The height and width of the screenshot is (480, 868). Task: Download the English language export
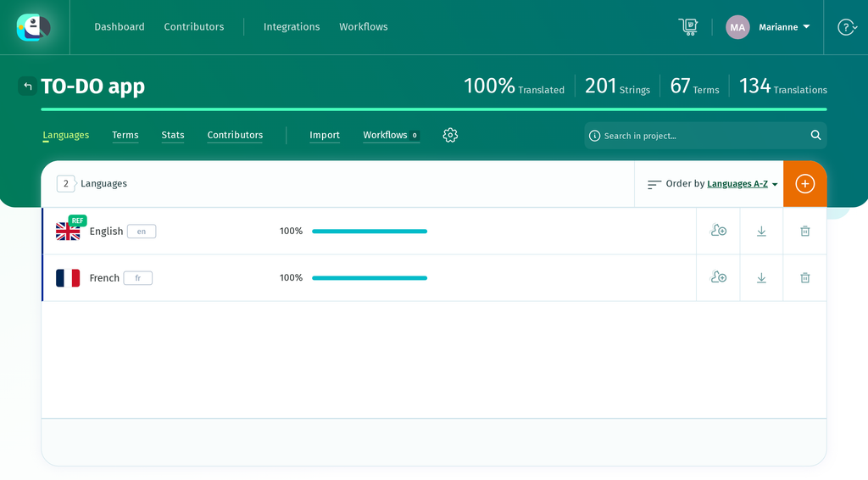coord(761,231)
